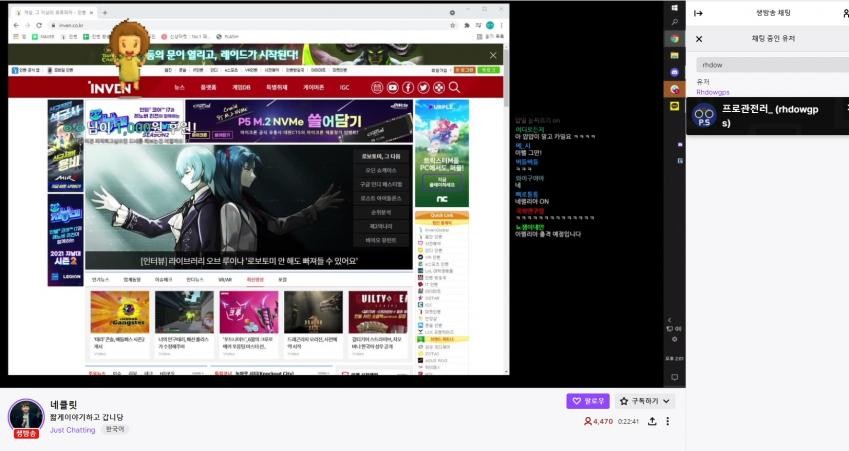
Task: Click the follow heart button
Action: [588, 401]
